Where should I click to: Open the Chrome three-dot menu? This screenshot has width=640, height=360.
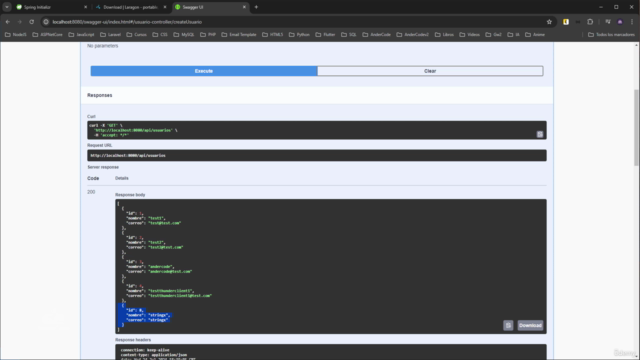632,22
